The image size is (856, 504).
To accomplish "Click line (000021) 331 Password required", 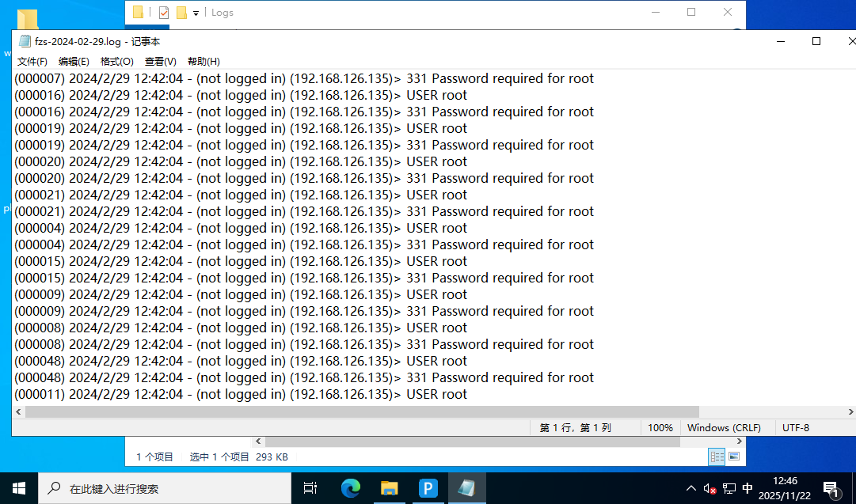I will click(x=304, y=211).
